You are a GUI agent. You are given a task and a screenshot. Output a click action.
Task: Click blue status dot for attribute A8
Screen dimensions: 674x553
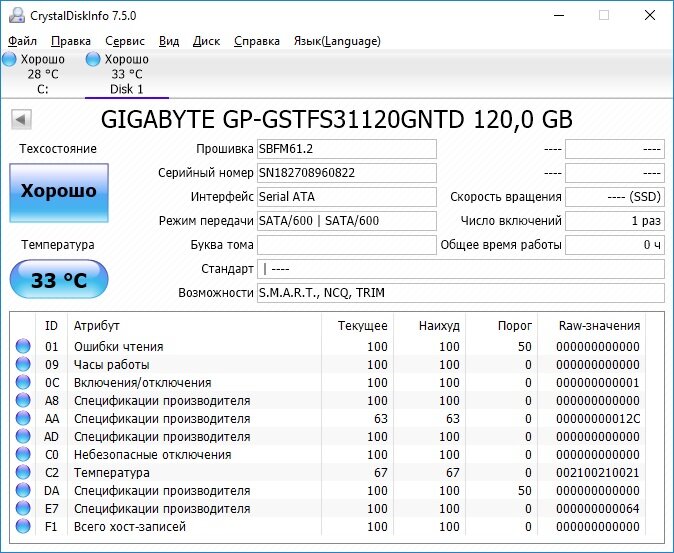point(23,400)
